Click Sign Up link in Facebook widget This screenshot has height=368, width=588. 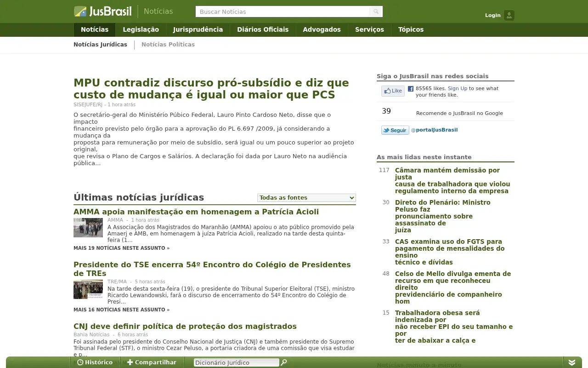pyautogui.click(x=457, y=88)
